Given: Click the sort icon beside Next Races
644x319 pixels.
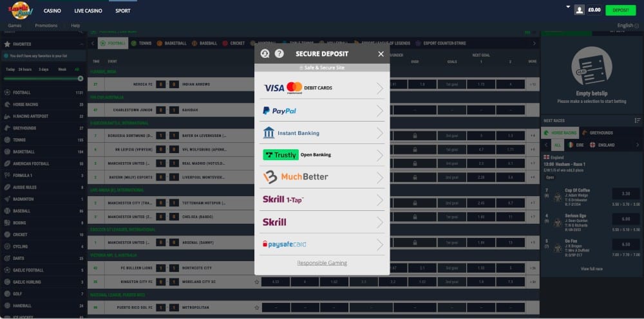Looking at the screenshot, I should coord(637,120).
